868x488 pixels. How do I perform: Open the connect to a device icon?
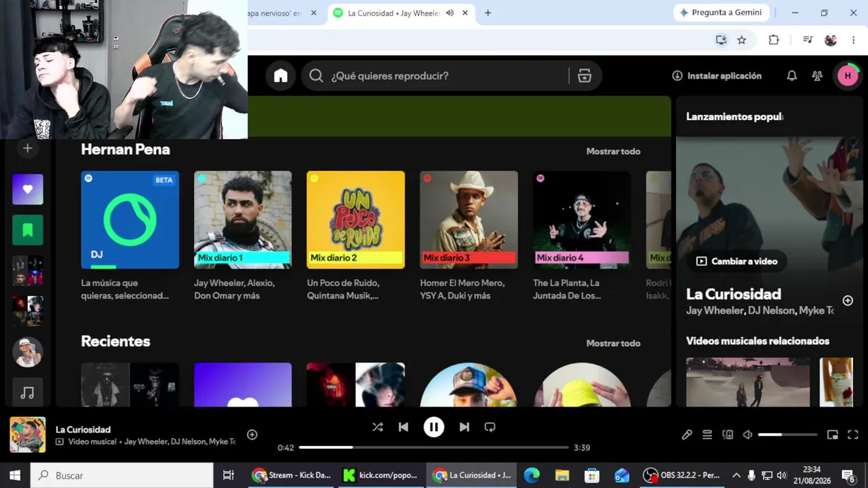click(x=728, y=435)
